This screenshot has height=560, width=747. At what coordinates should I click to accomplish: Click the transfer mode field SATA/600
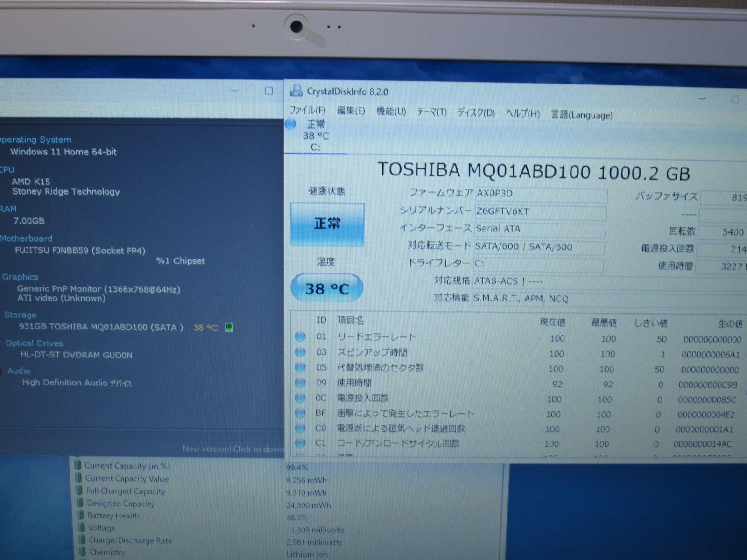pos(539,247)
